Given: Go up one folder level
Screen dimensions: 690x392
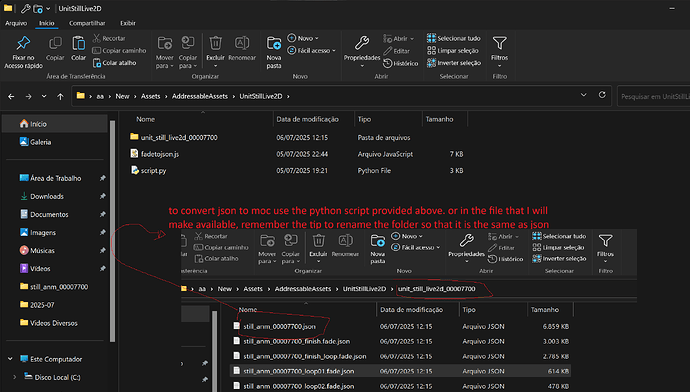Looking at the screenshot, I should click(x=60, y=96).
